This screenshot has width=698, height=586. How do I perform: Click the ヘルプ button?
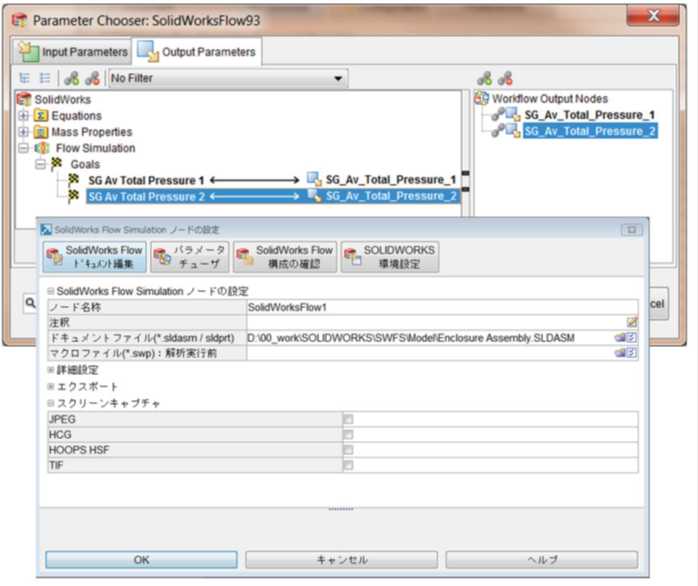(x=542, y=560)
